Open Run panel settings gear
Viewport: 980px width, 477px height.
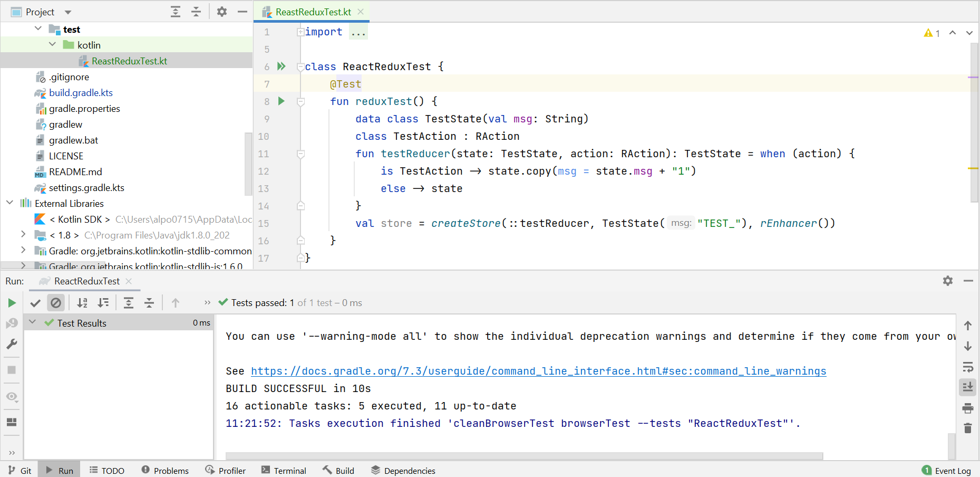[948, 281]
